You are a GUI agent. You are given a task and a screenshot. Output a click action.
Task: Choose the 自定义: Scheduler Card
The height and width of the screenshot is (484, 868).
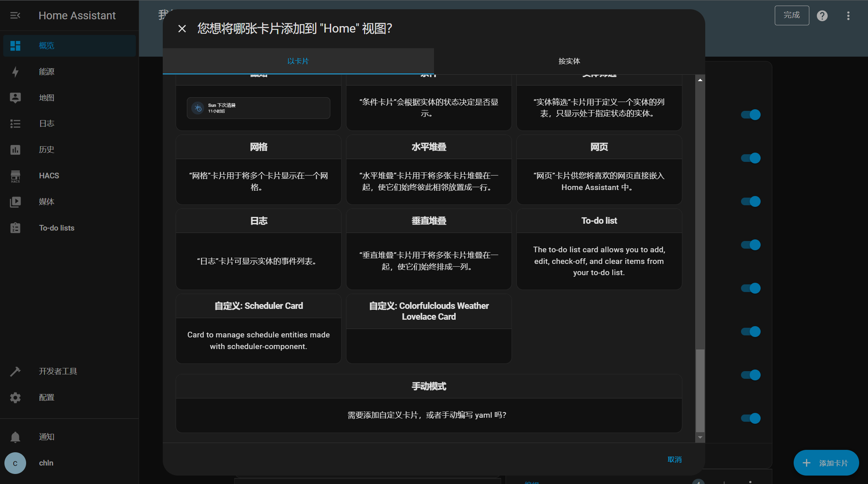pyautogui.click(x=258, y=329)
